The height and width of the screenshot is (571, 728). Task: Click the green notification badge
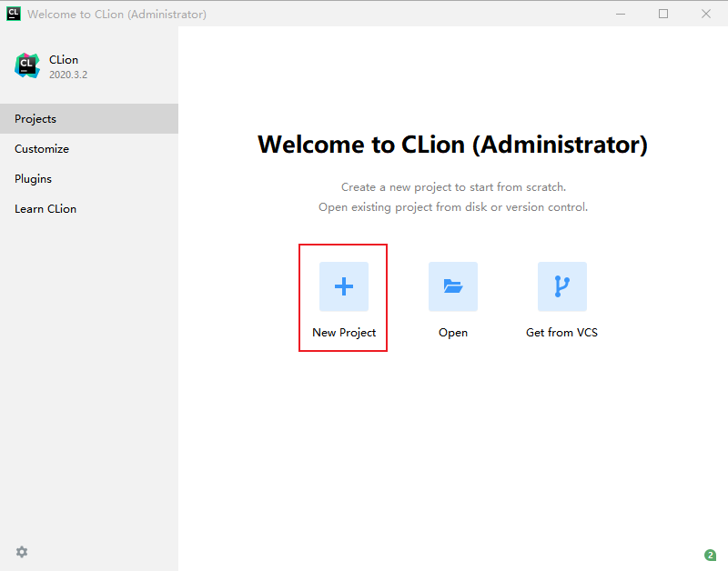tap(709, 554)
